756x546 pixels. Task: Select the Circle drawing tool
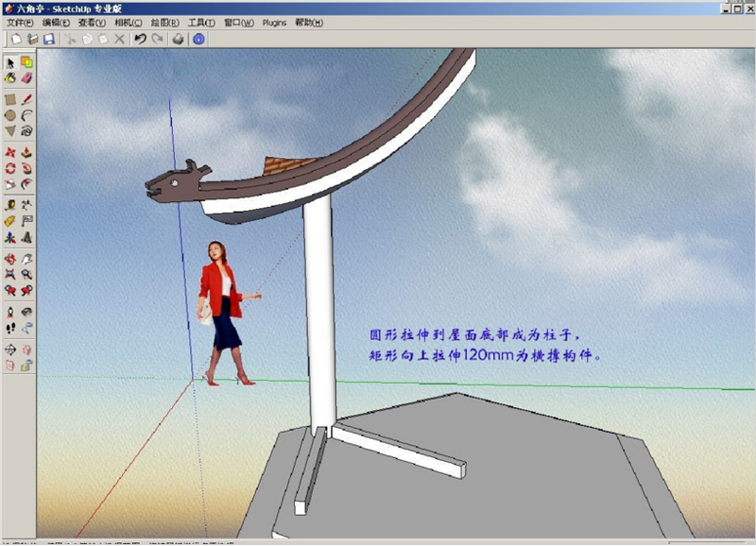[10, 115]
